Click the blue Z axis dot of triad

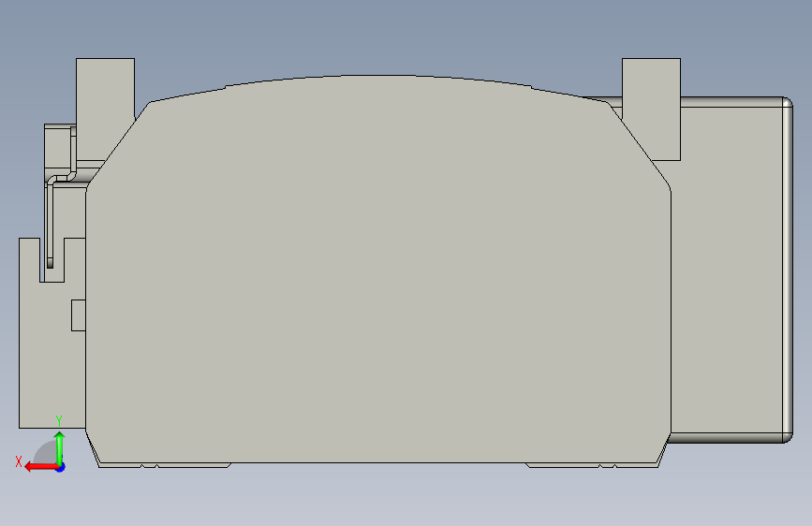pos(61,468)
